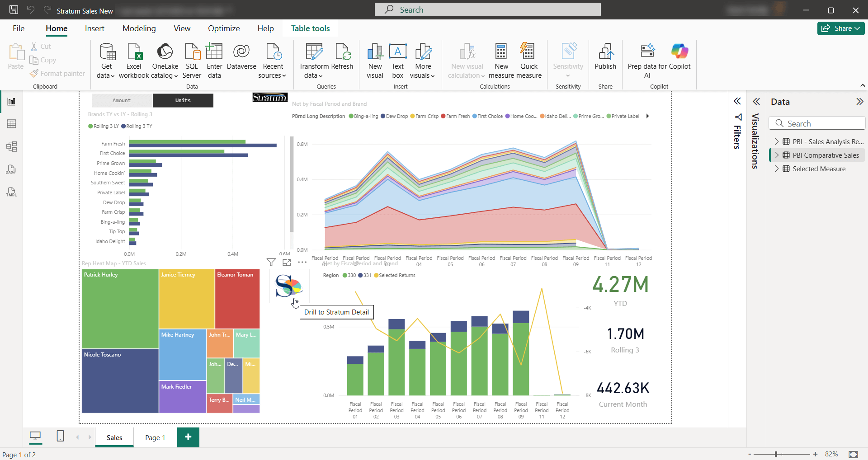Insert a New visual
This screenshot has height=460, width=868.
click(x=375, y=61)
